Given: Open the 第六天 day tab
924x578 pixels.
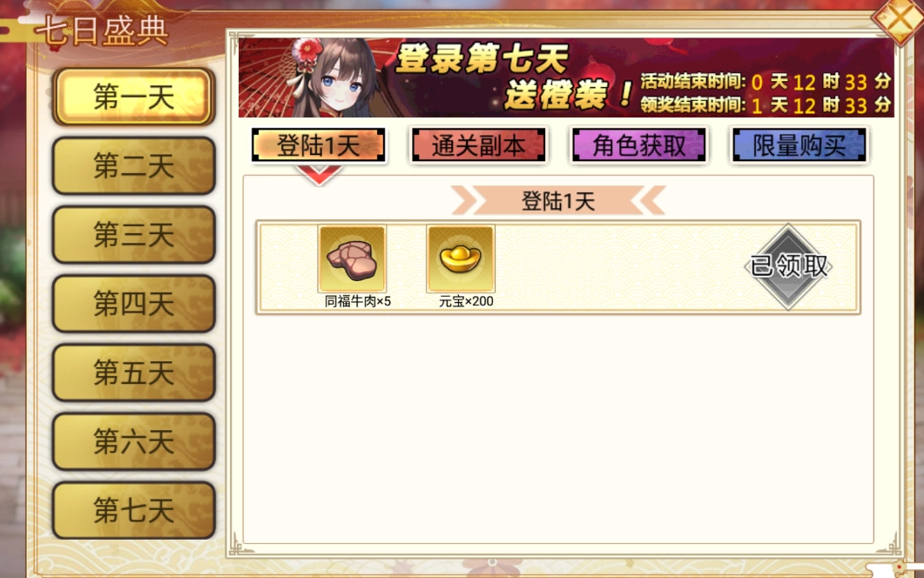Looking at the screenshot, I should point(134,441).
